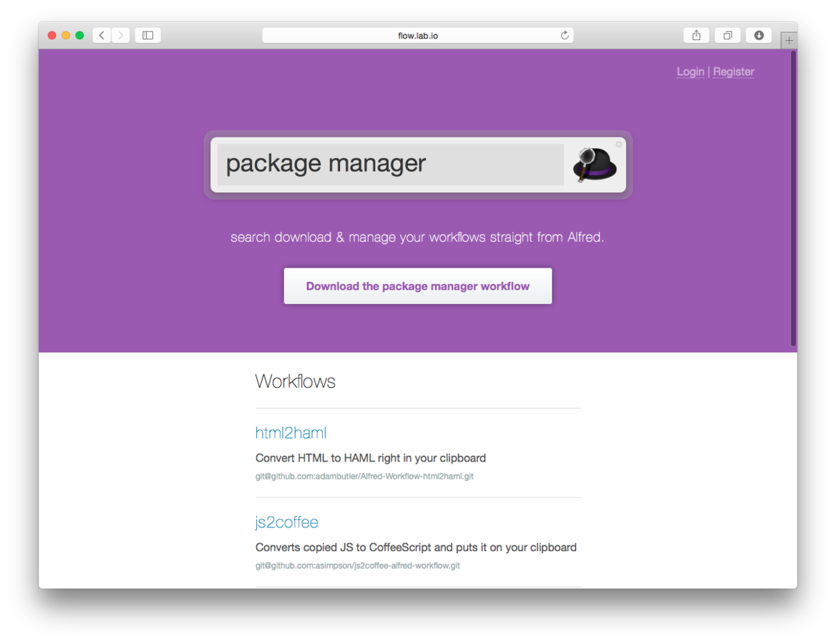The height and width of the screenshot is (644, 836).
Task: Open the html2haml workflow
Action: coord(291,432)
